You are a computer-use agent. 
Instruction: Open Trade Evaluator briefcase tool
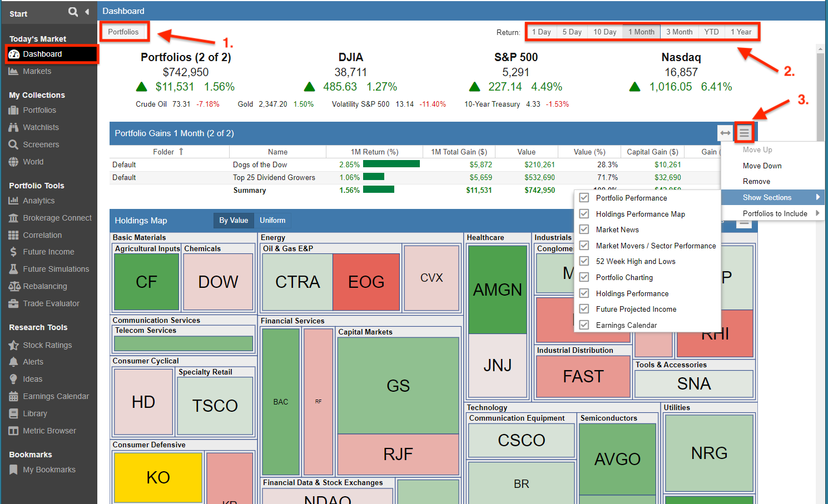click(51, 303)
